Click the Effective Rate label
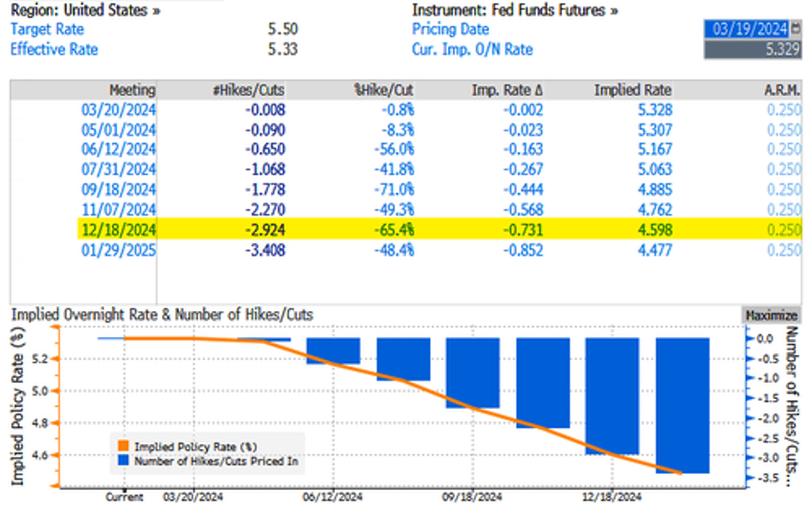812x514 pixels. (x=54, y=49)
